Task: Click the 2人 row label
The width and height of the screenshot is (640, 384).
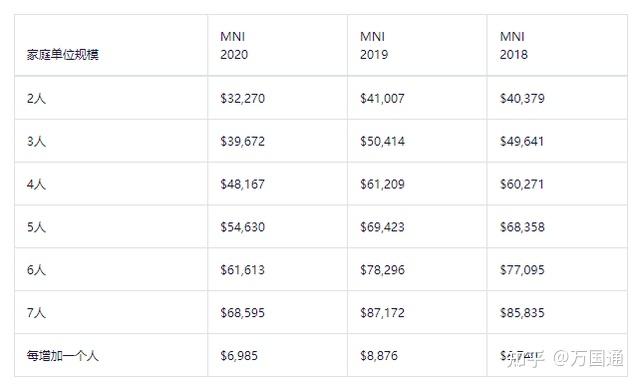Action: pyautogui.click(x=36, y=98)
